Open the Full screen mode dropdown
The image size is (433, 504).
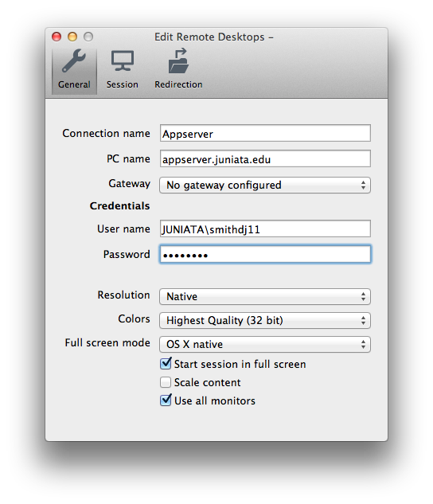[265, 344]
